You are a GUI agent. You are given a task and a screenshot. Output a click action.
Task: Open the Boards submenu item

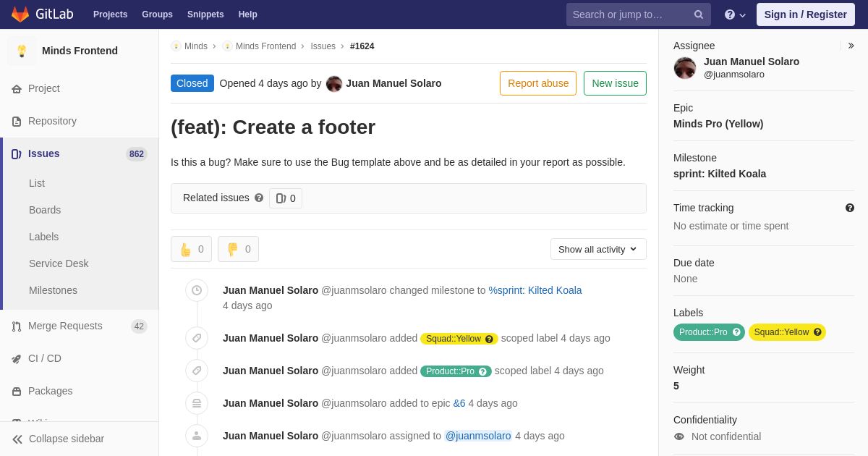45,210
